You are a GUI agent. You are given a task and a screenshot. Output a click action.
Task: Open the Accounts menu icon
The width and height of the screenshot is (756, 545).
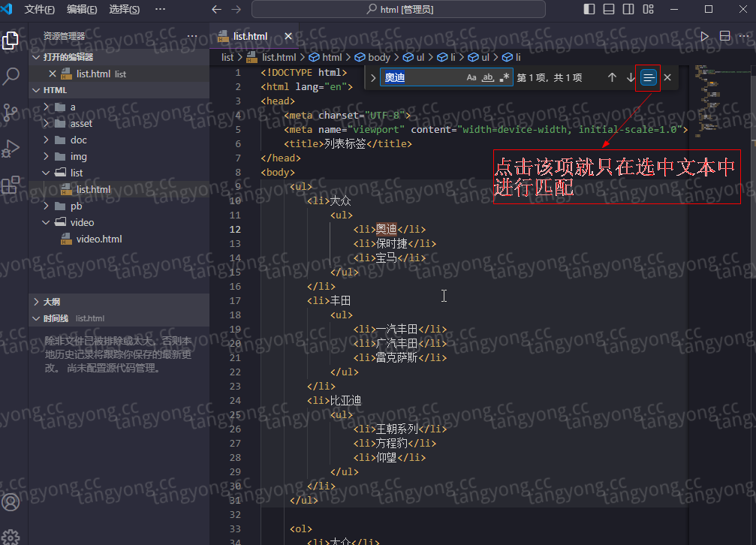[11, 502]
